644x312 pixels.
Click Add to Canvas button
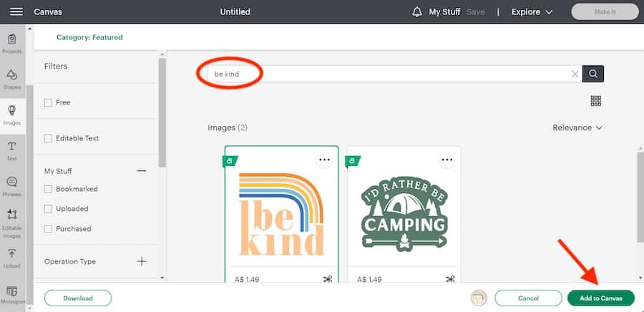coord(601,298)
